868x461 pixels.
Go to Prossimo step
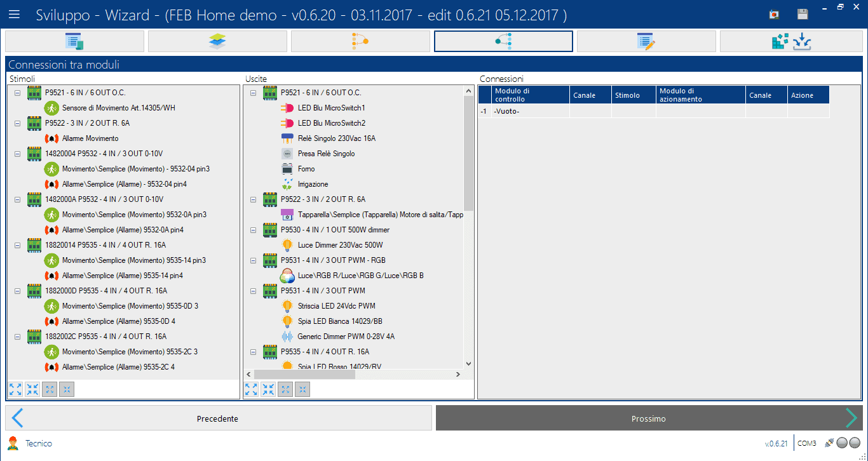click(648, 418)
